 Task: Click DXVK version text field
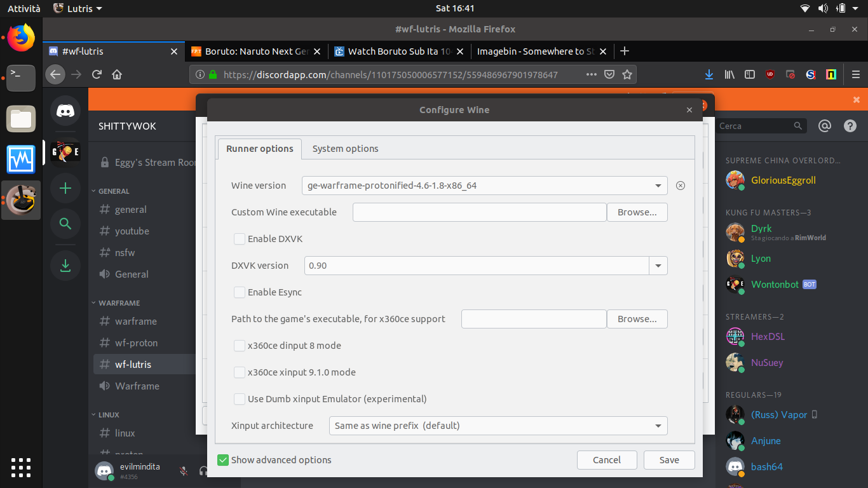point(477,266)
